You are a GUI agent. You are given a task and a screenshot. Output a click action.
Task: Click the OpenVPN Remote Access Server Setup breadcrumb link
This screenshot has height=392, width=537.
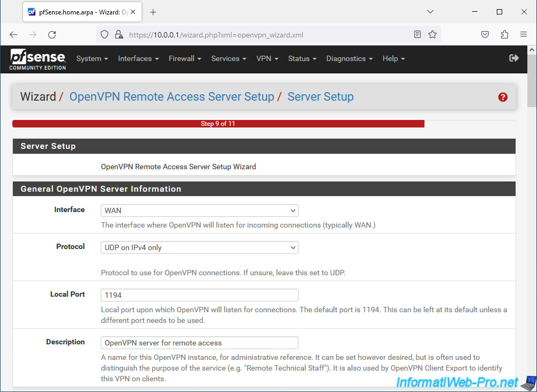172,97
